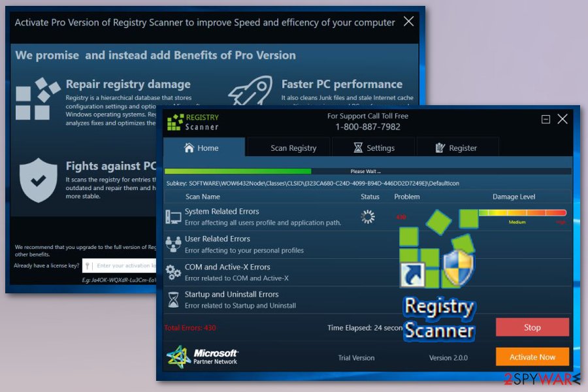
Task: Click the squares icon beside Repair registry damage
Action: [x=38, y=99]
